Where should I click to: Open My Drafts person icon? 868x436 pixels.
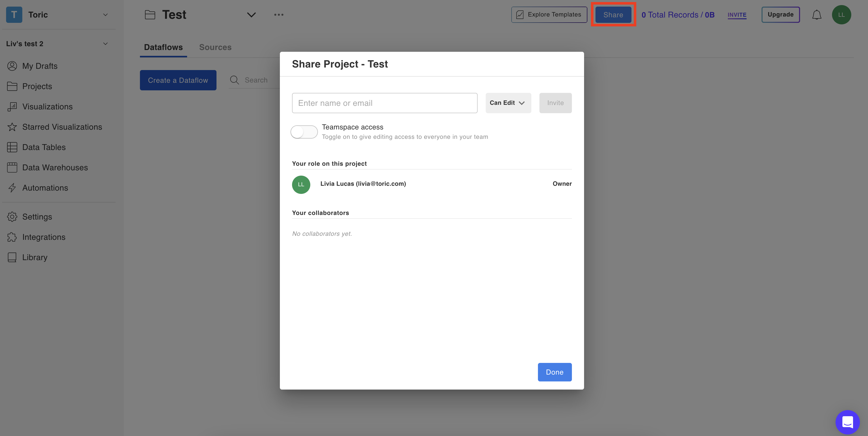click(x=12, y=66)
